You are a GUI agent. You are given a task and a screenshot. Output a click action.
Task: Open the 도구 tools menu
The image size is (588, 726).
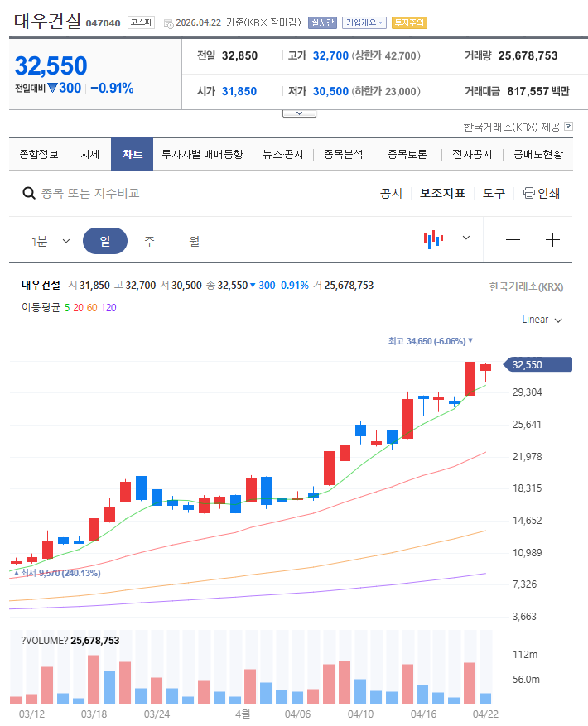pos(494,193)
